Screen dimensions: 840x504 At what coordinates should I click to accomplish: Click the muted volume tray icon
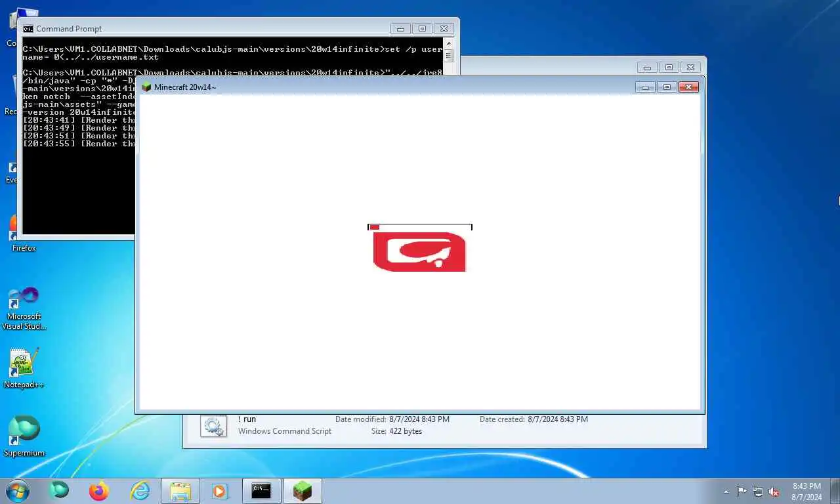[774, 492]
